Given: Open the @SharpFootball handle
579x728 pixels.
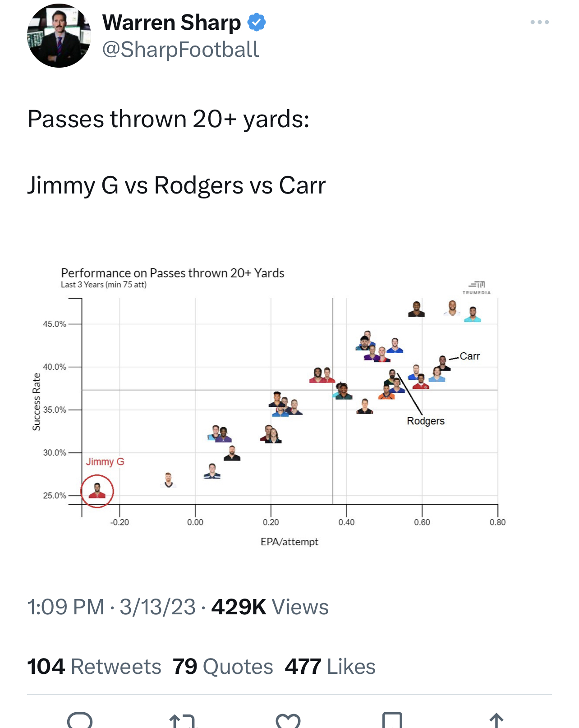Looking at the screenshot, I should (x=180, y=50).
